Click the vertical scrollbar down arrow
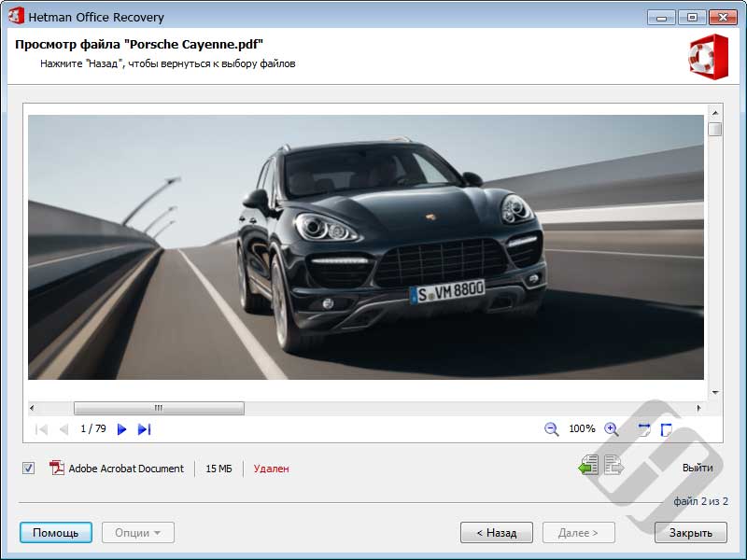 [715, 393]
